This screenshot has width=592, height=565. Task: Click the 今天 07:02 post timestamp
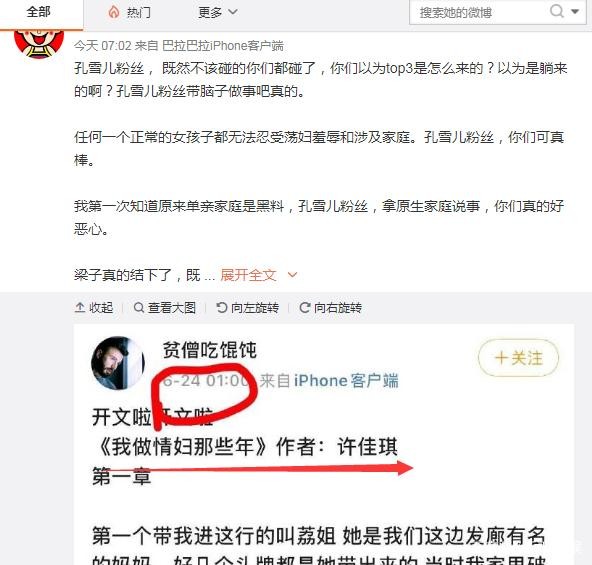tap(103, 46)
